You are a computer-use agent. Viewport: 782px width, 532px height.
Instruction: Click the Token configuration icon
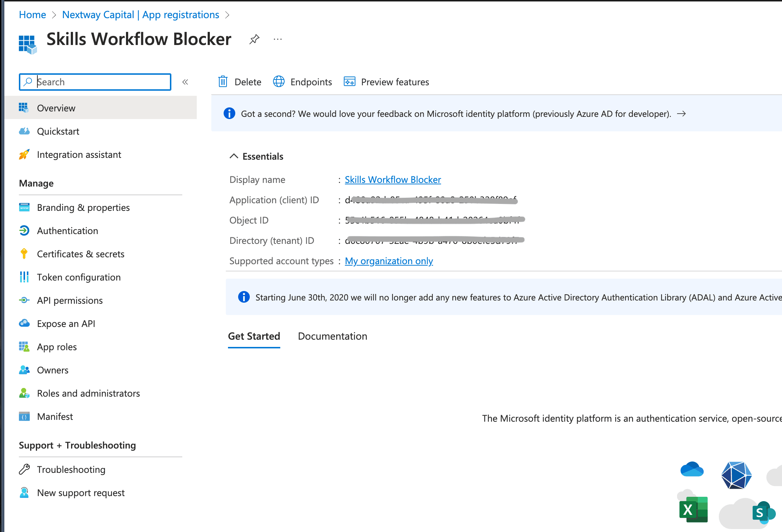pyautogui.click(x=24, y=277)
